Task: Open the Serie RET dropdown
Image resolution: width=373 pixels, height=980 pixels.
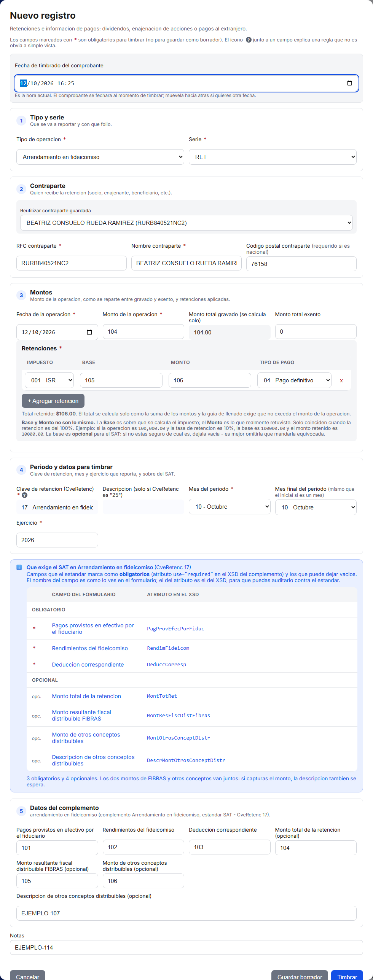Action: [273, 157]
